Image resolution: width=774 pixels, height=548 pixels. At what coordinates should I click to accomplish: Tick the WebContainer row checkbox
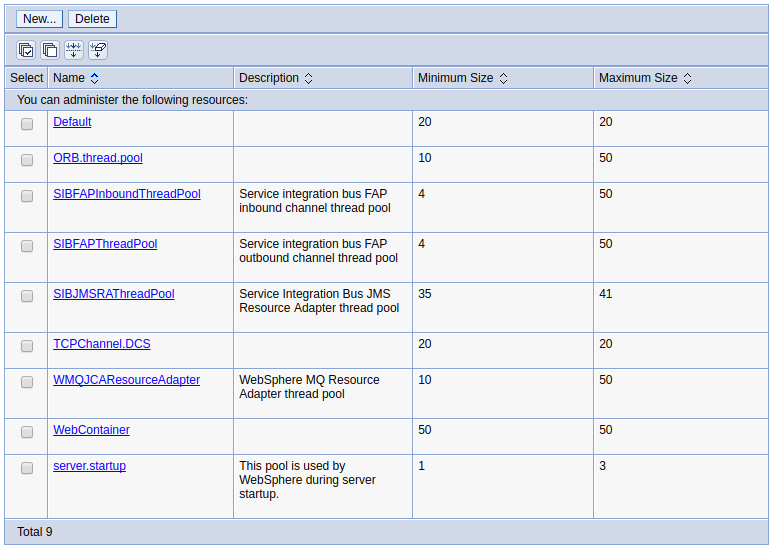pos(27,432)
